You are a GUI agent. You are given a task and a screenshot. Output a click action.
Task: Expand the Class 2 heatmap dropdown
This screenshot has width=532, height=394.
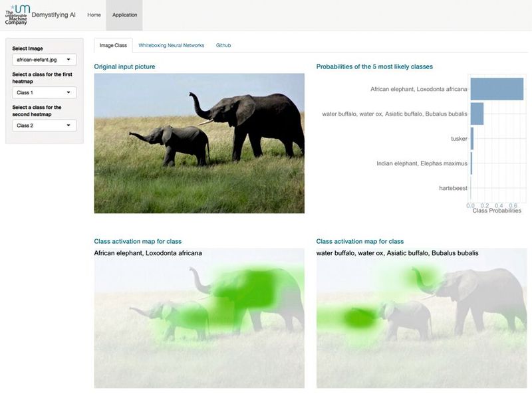pos(44,125)
